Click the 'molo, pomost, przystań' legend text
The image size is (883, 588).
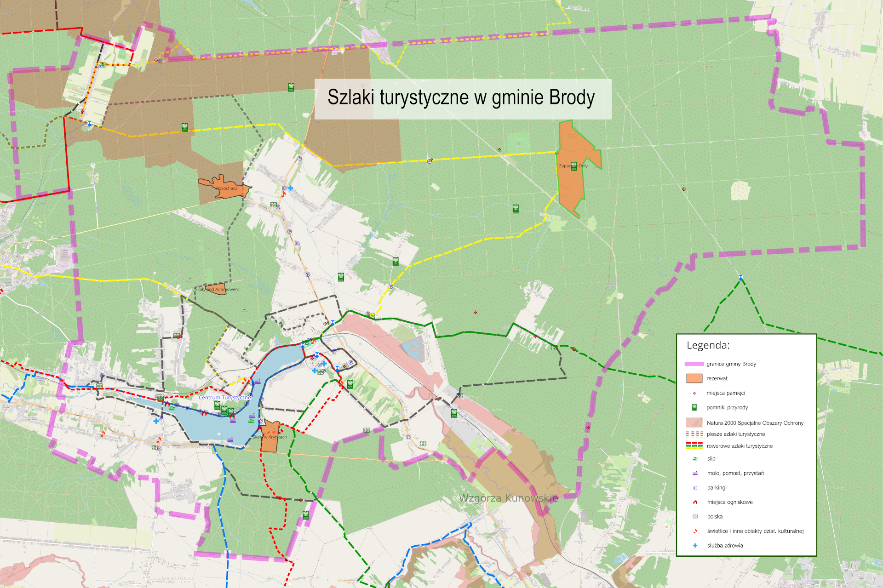(x=735, y=473)
